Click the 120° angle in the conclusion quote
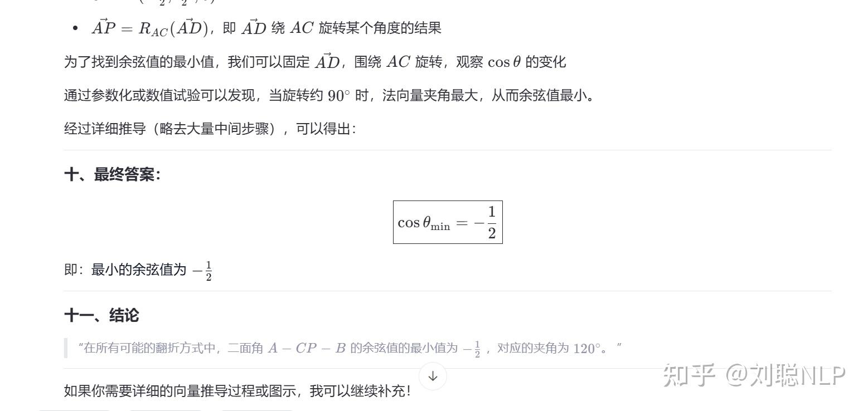 coord(587,349)
